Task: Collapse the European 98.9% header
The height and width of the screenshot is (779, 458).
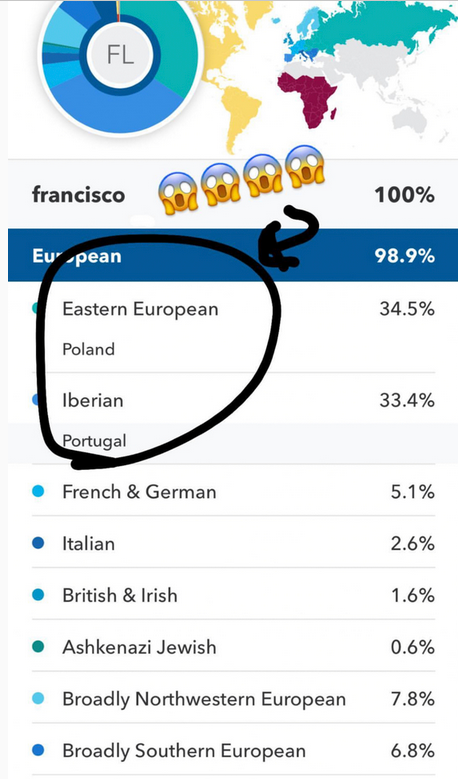Action: pos(232,256)
